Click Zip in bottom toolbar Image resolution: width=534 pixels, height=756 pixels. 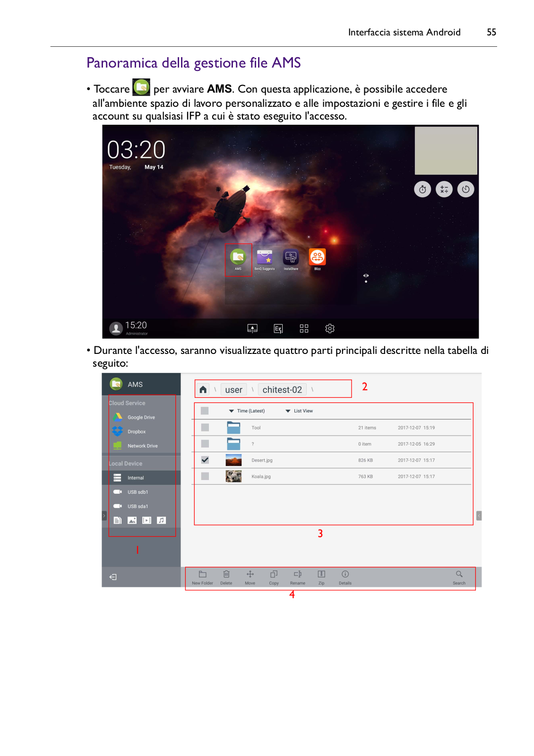click(x=321, y=577)
